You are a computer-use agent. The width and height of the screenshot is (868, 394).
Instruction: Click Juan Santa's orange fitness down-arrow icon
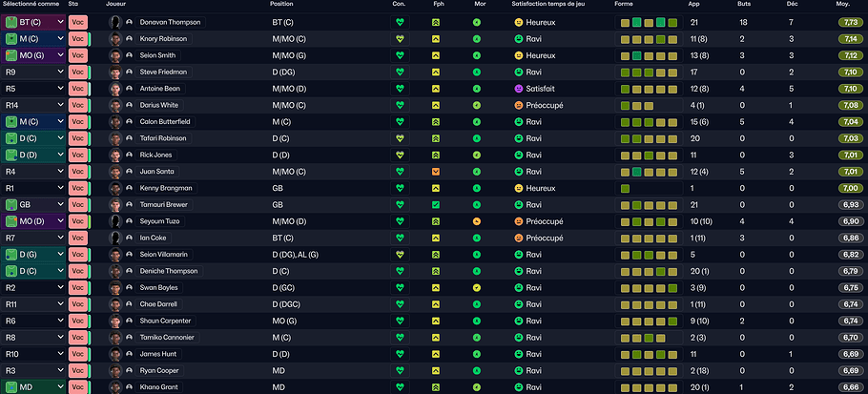pyautogui.click(x=436, y=172)
